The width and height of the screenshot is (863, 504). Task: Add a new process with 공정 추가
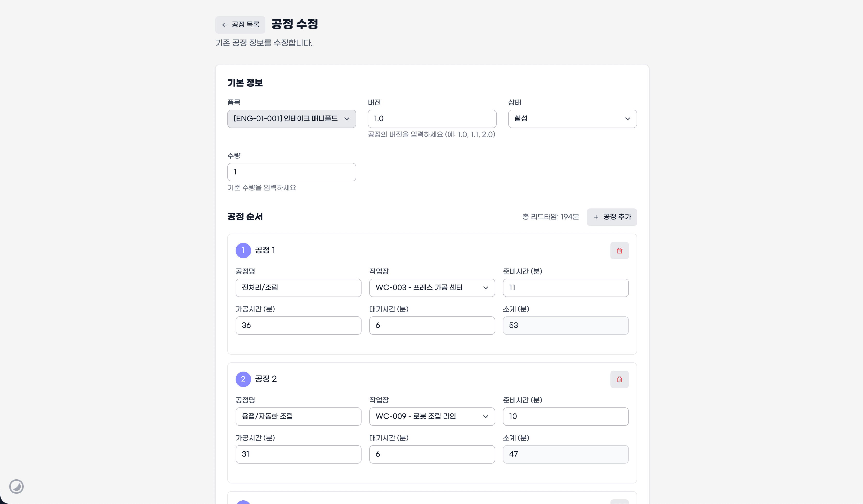pyautogui.click(x=612, y=217)
